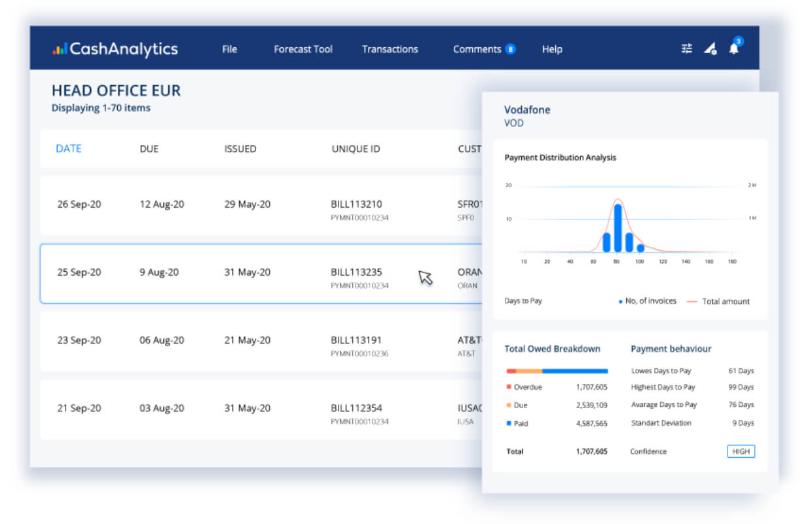Click due date 12 Aug-20
Image resolution: width=812 pixels, height=524 pixels.
pyautogui.click(x=162, y=204)
